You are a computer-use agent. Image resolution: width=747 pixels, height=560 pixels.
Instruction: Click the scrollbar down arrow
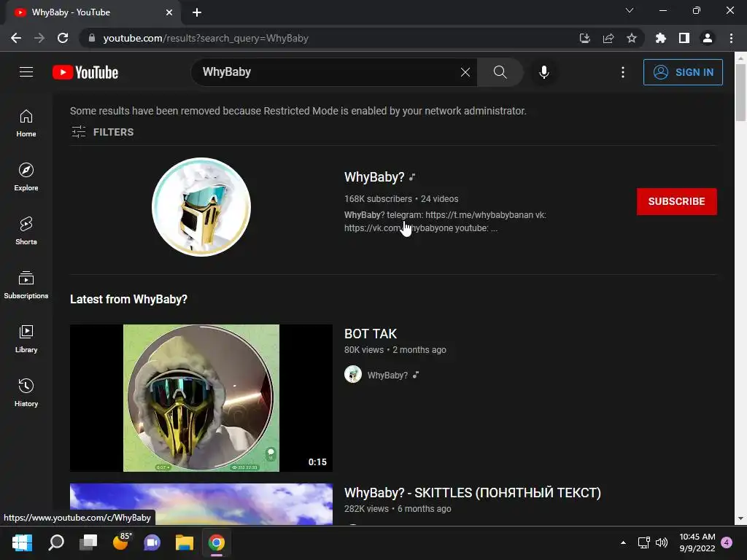[x=740, y=518]
